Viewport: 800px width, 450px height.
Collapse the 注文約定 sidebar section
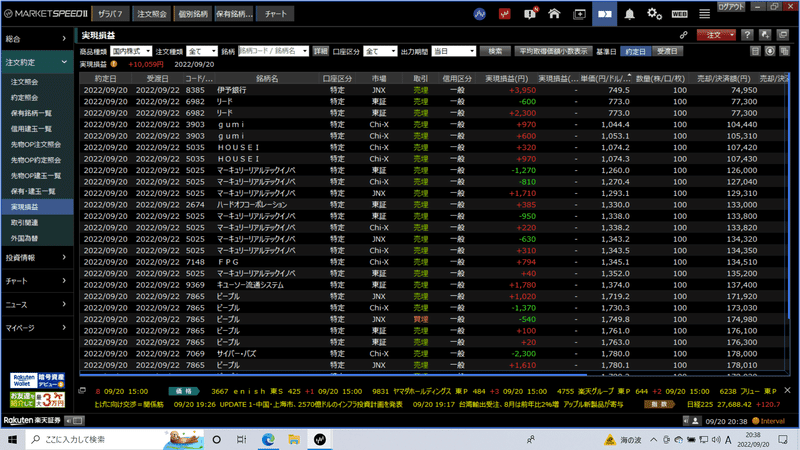pyautogui.click(x=36, y=62)
